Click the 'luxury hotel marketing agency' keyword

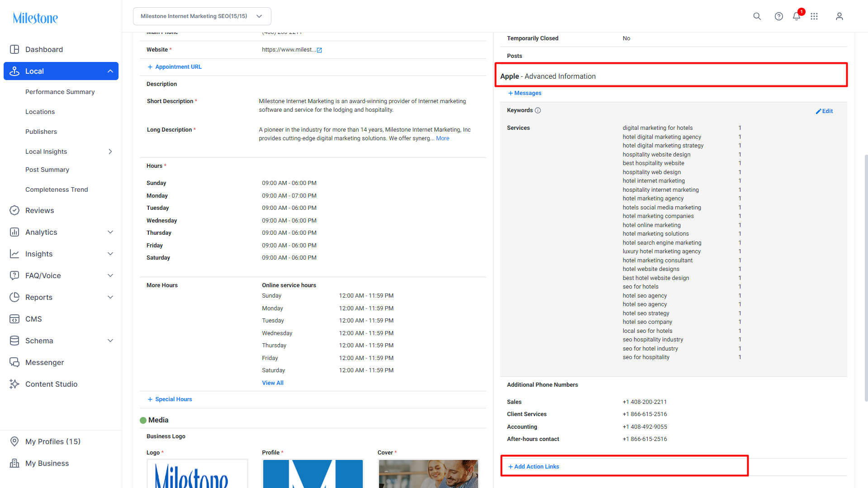(661, 251)
